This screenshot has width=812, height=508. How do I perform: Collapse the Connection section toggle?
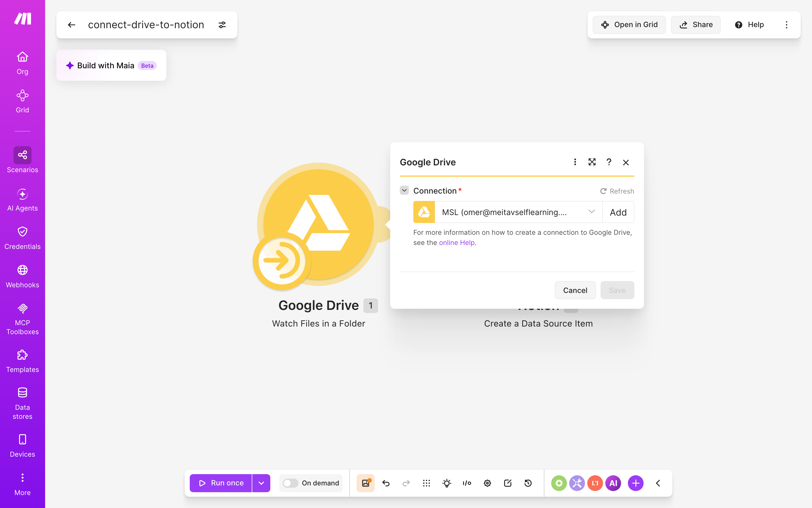coord(404,190)
